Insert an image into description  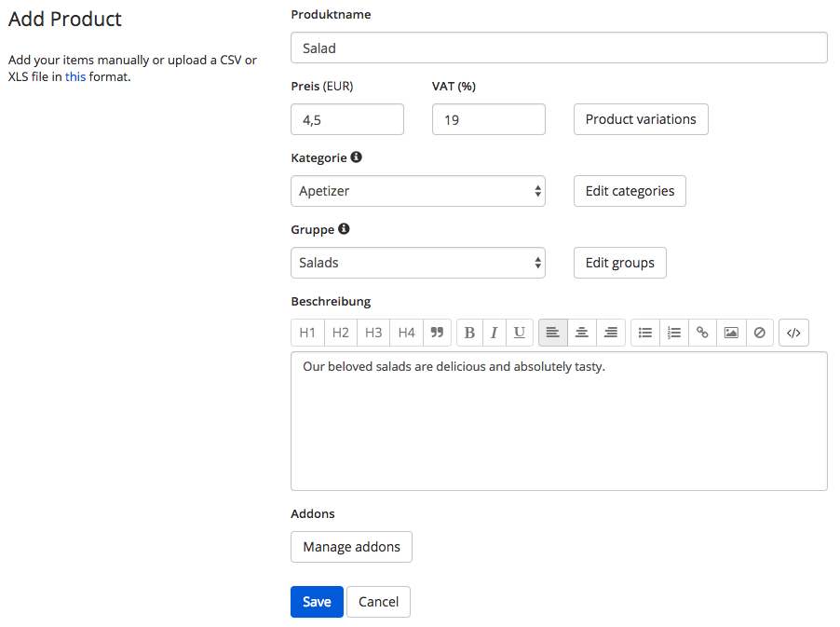pos(731,333)
